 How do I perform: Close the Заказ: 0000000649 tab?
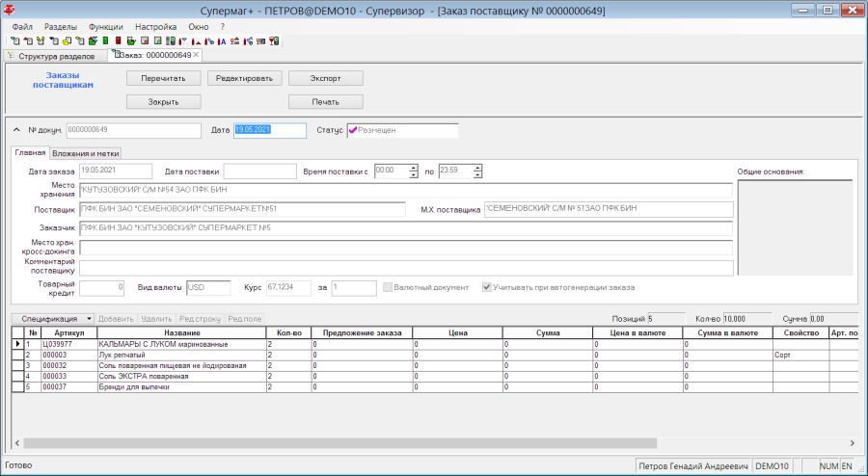(x=196, y=55)
